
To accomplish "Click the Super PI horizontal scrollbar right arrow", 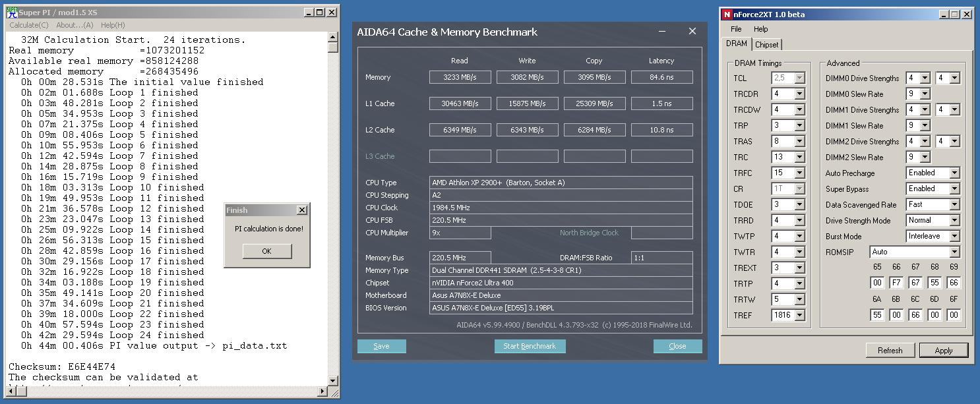I will coord(322,391).
